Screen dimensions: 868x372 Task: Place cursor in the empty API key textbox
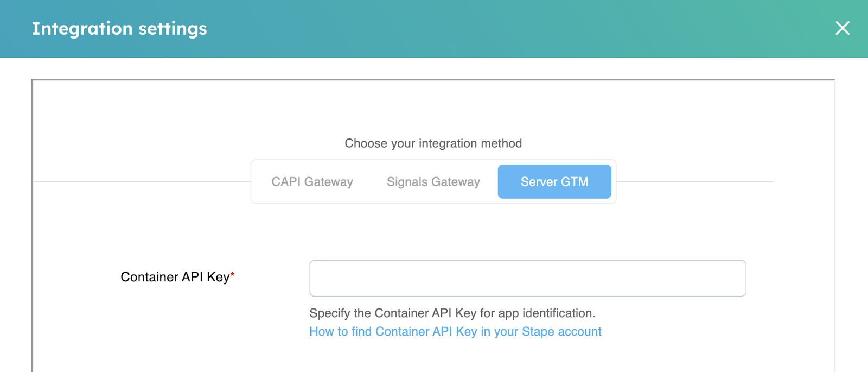tap(528, 279)
